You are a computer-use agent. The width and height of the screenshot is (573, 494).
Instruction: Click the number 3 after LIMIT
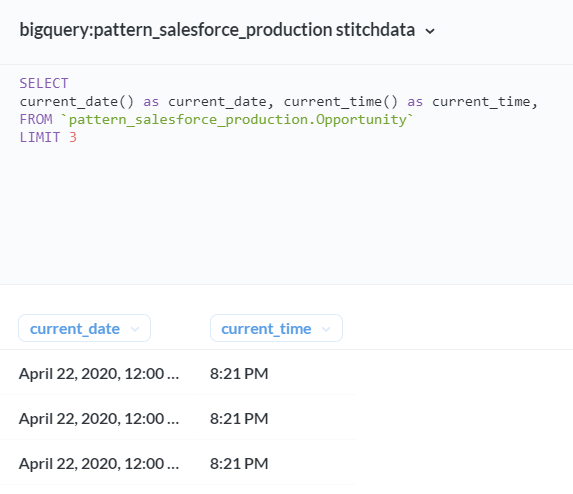[73, 137]
